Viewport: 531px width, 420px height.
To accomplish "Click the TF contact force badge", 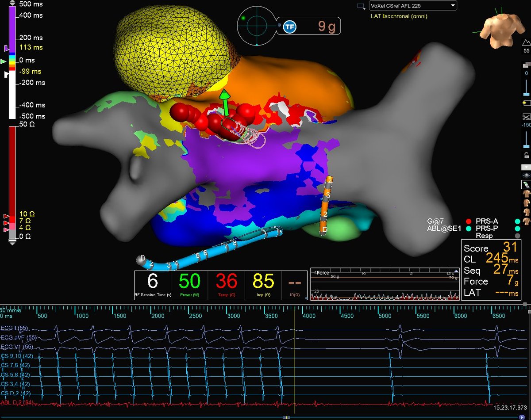I will click(290, 27).
